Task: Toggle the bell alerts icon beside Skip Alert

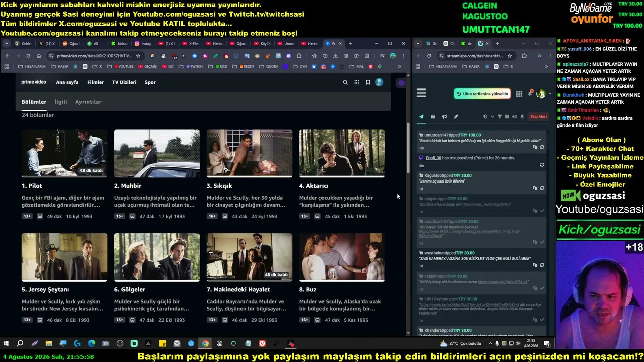Action: click(x=522, y=117)
